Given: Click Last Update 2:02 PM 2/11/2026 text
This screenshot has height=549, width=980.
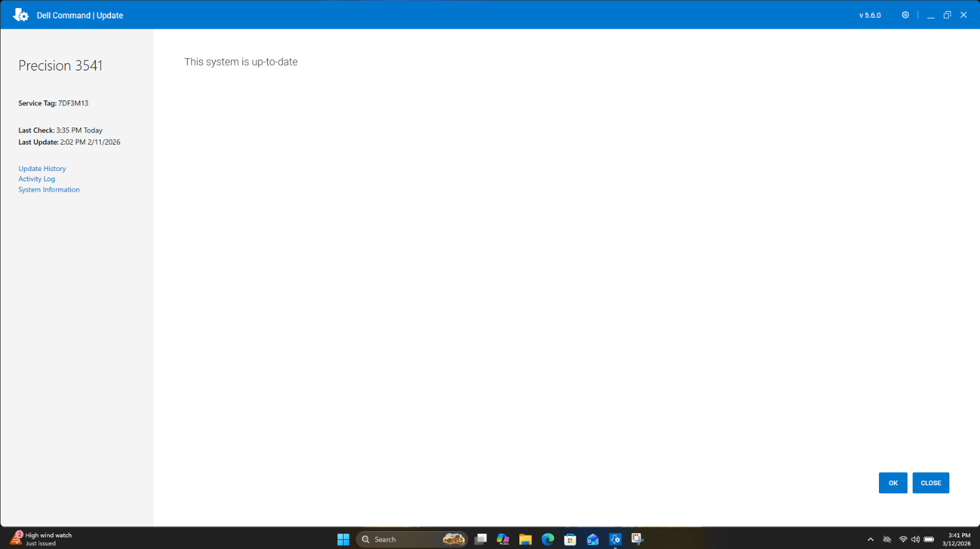Looking at the screenshot, I should 69,142.
